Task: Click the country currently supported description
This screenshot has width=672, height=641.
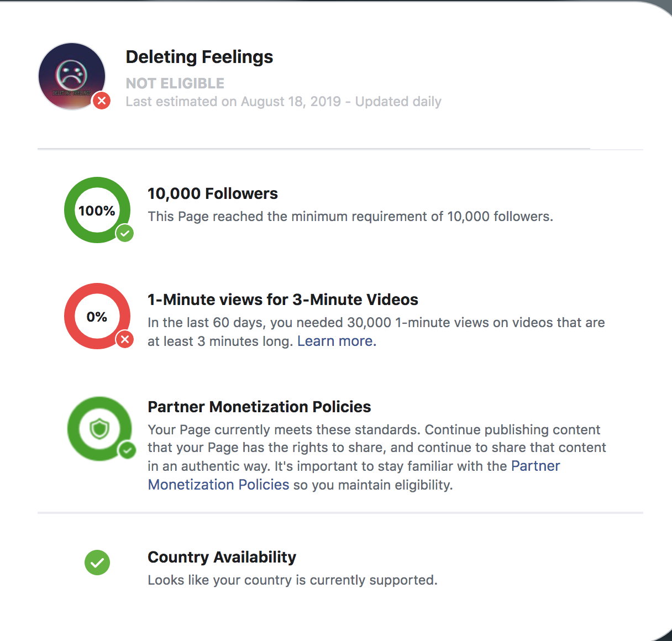Action: point(292,580)
